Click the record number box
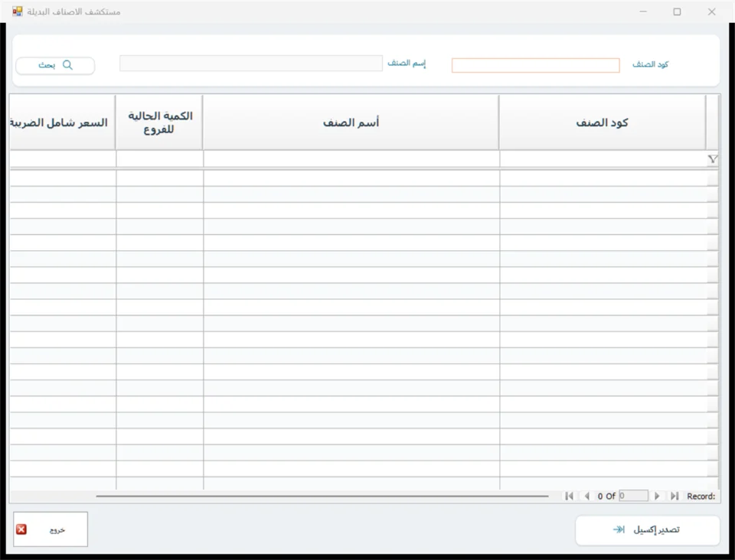 [x=633, y=496]
